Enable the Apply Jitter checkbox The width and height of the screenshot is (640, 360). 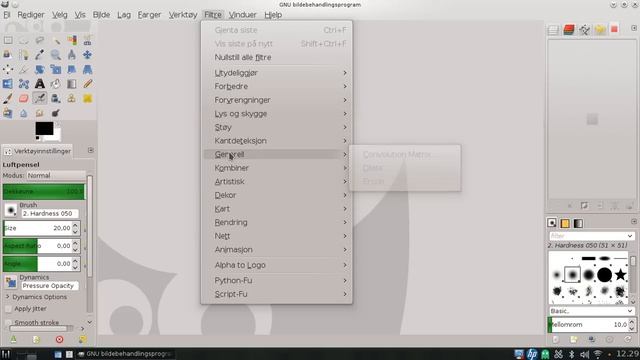[x=8, y=309]
